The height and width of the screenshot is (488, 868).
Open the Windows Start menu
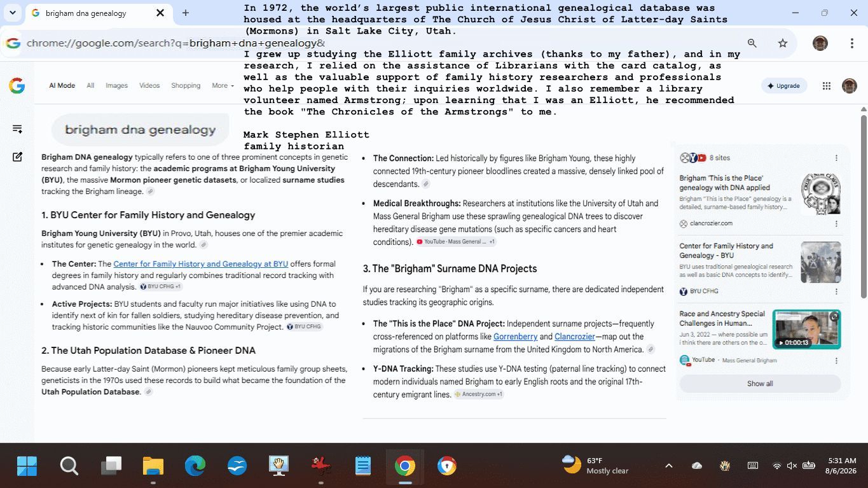click(x=27, y=466)
